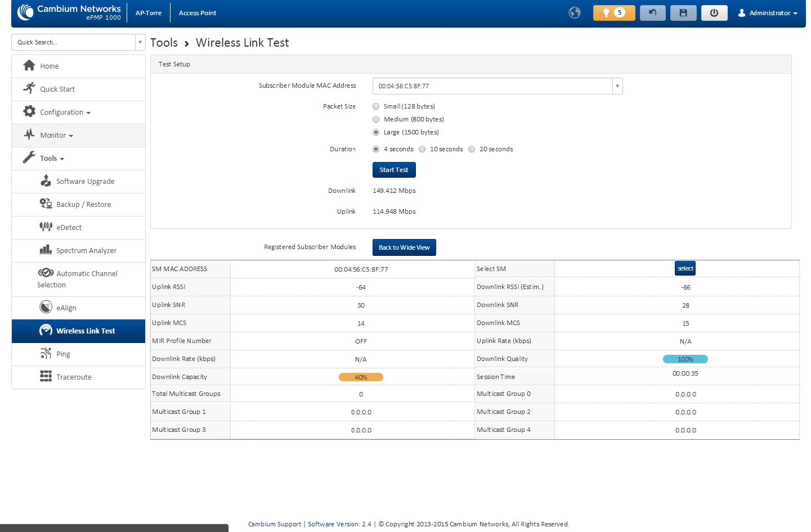Viewport: 811px width, 532px height.
Task: Open Traceroute tool
Action: [78, 377]
